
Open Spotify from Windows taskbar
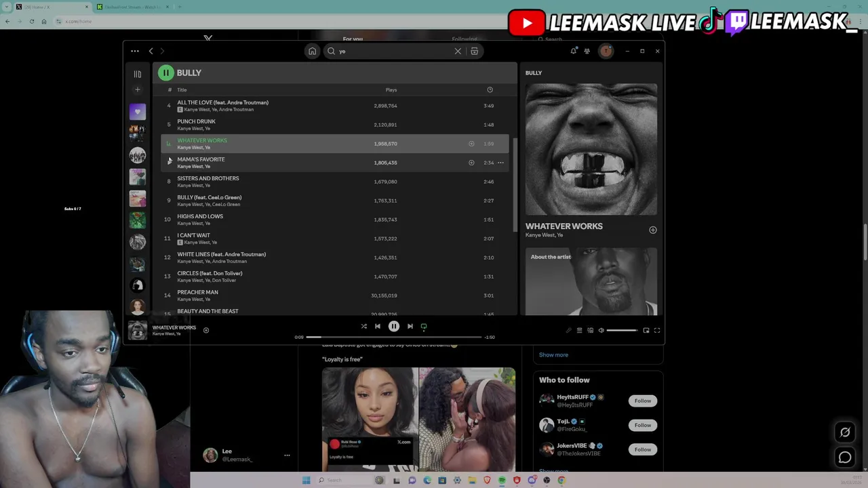[502, 480]
